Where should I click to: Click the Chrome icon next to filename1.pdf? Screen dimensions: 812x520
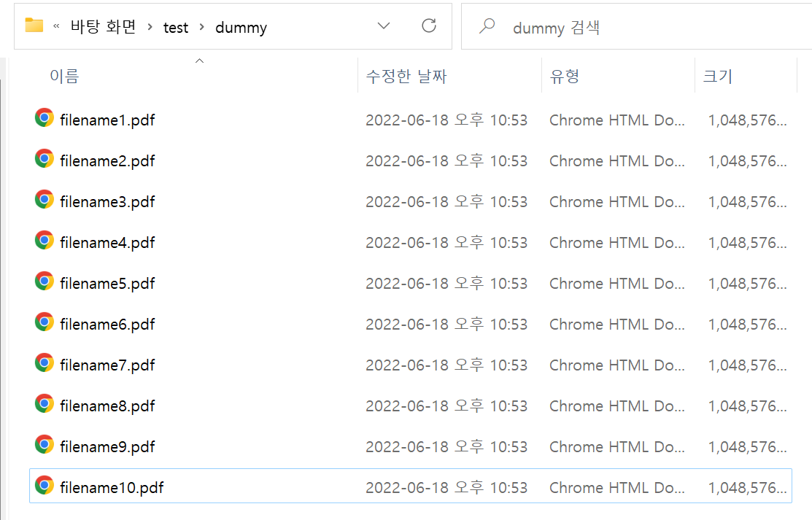(x=45, y=118)
